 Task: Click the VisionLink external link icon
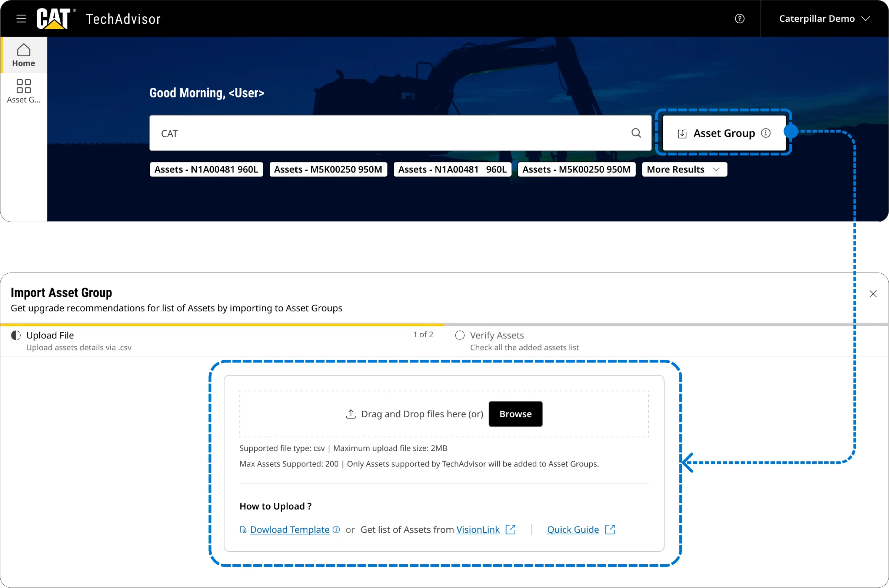point(510,529)
